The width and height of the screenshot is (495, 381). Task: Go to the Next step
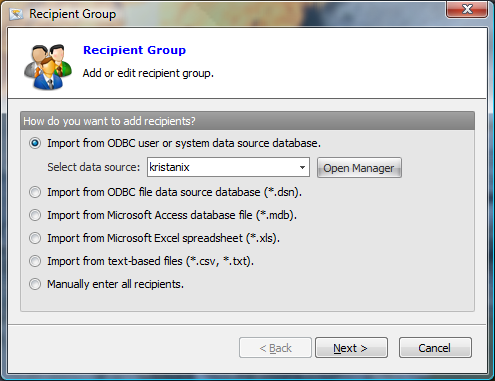[x=351, y=348]
